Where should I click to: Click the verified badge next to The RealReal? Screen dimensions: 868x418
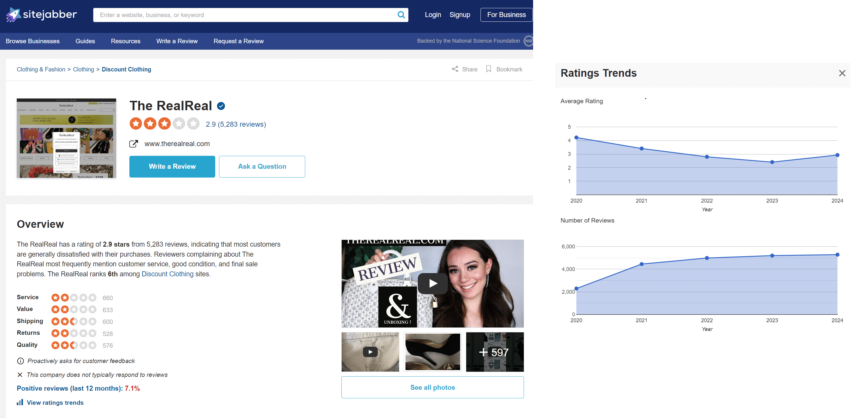221,106
